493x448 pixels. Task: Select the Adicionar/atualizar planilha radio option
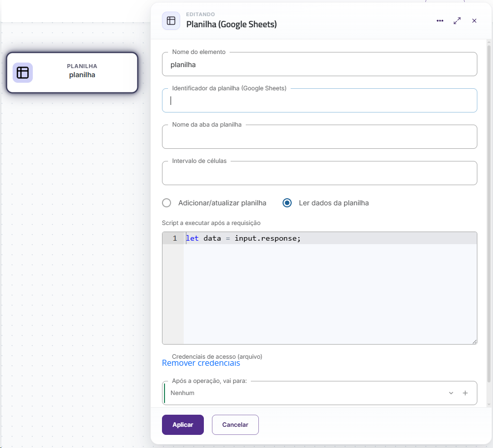(167, 203)
